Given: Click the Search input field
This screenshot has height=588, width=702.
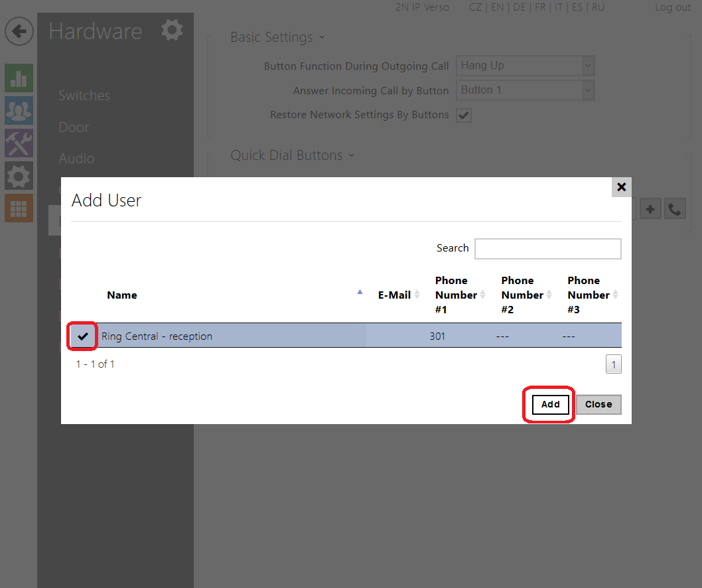Looking at the screenshot, I should 547,249.
